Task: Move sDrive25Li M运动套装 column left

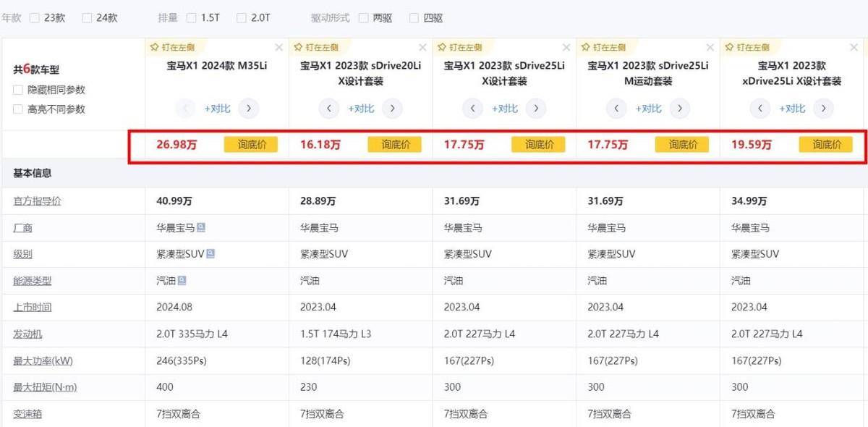Action: pos(616,109)
